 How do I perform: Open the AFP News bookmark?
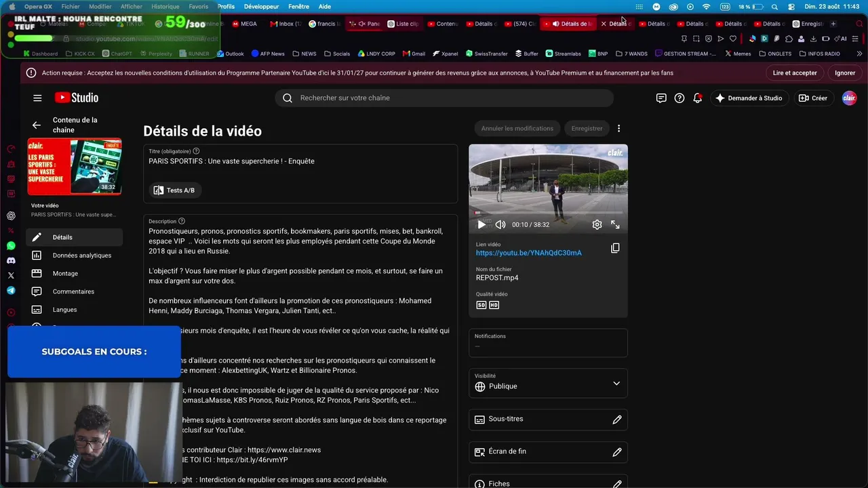tap(268, 54)
